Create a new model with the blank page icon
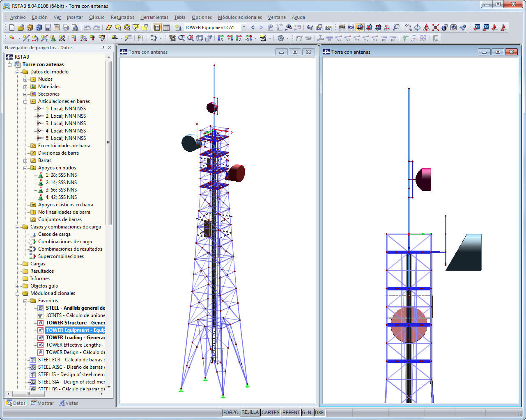The width and height of the screenshot is (526, 420). coord(11,27)
